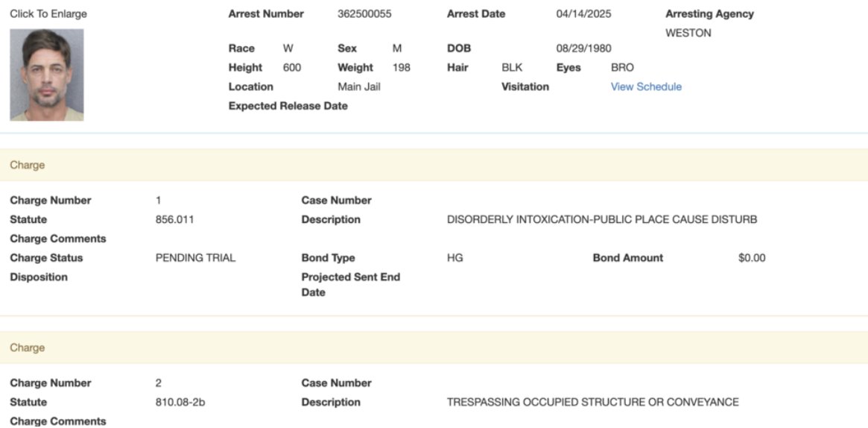Click the Disorderly Intoxication charge description
The width and height of the screenshot is (868, 428).
click(601, 219)
